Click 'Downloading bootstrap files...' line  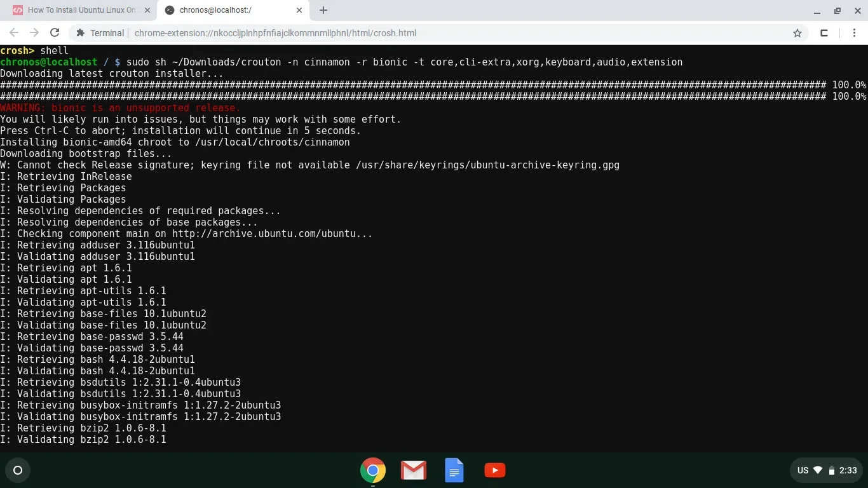pyautogui.click(x=86, y=154)
